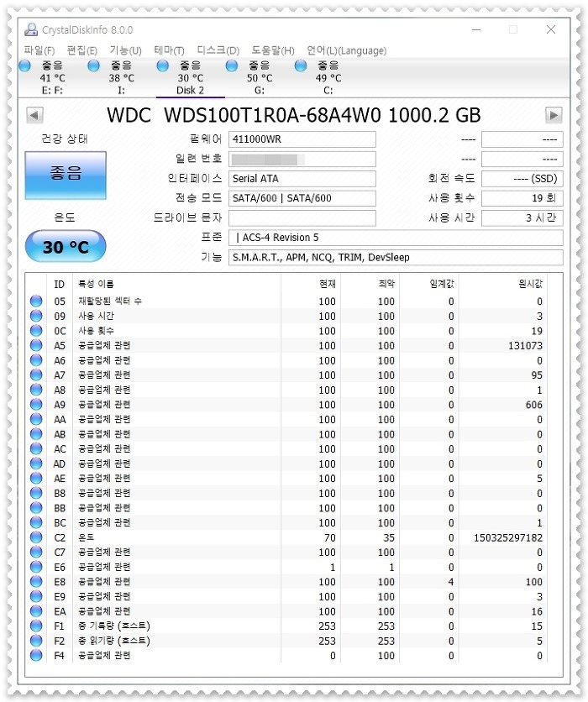Click status orb for attribute AB
Image resolution: width=588 pixels, height=702 pixels.
click(36, 434)
